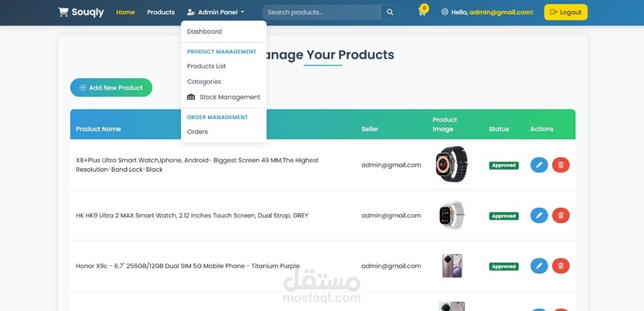Click the Approved badge for Honor X9c
The height and width of the screenshot is (311, 644).
tap(504, 267)
